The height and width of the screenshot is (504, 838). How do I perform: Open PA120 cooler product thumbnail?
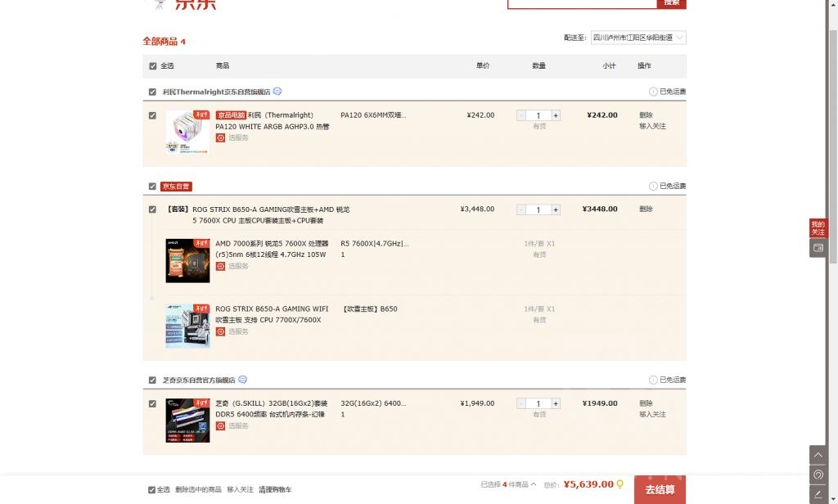(x=187, y=133)
